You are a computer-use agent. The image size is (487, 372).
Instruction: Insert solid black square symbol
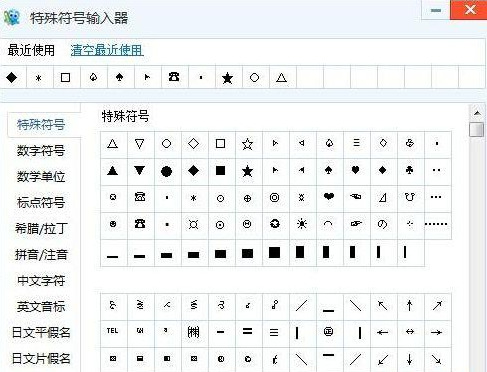[220, 171]
